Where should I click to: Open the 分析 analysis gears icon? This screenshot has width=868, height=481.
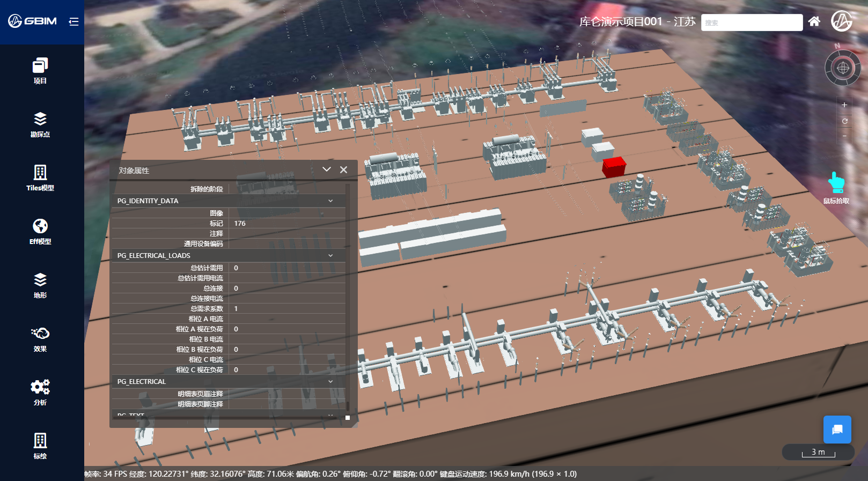pyautogui.click(x=40, y=393)
